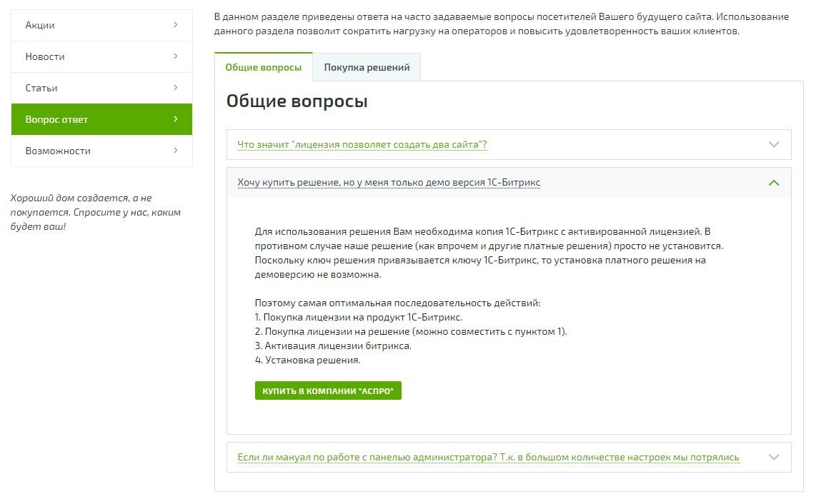Click the Купить в компании "Аспро" button
Image resolution: width=816 pixels, height=504 pixels.
point(328,390)
